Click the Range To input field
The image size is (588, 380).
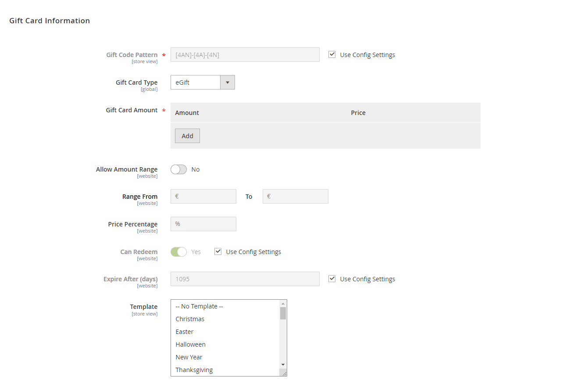click(x=295, y=197)
